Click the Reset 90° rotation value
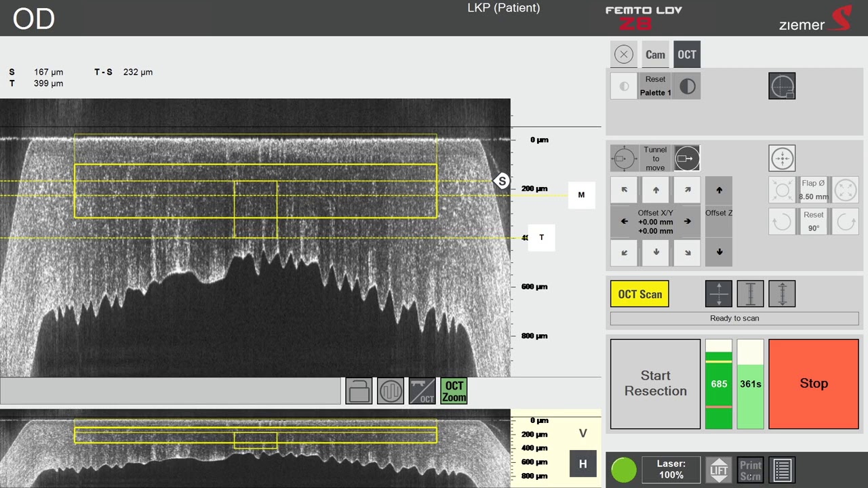 [x=813, y=222]
